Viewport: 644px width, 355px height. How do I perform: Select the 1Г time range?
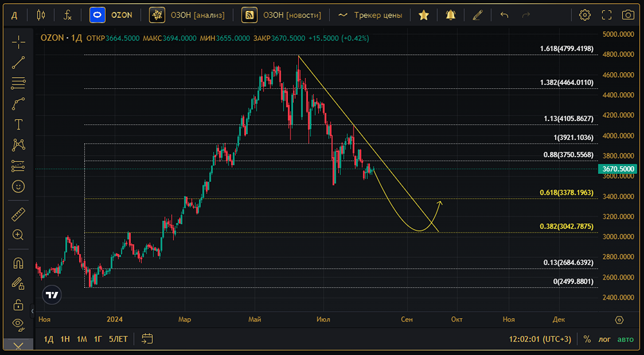click(x=98, y=339)
